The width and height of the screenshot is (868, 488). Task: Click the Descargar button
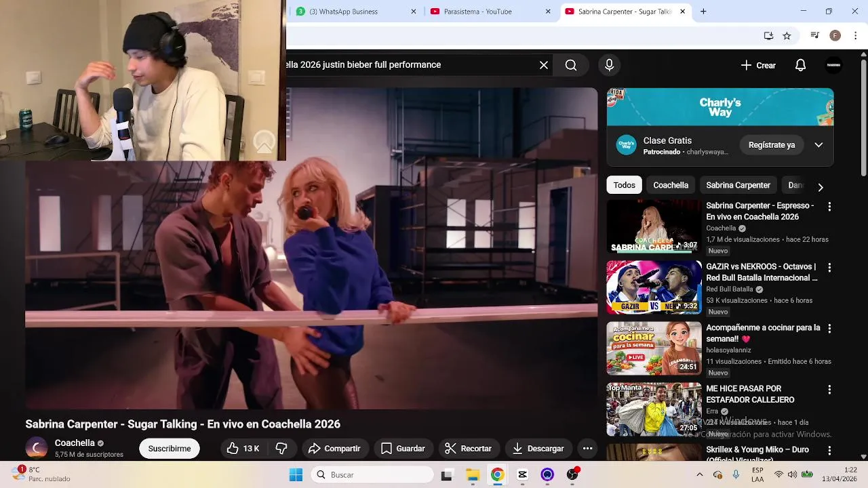pos(539,449)
